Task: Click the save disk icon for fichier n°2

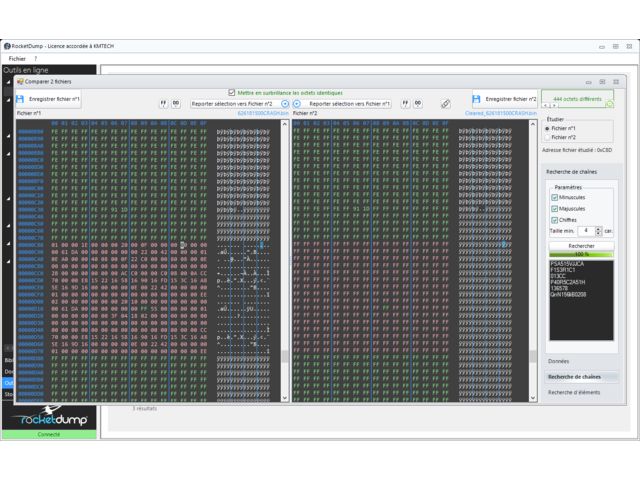Action: 476,99
